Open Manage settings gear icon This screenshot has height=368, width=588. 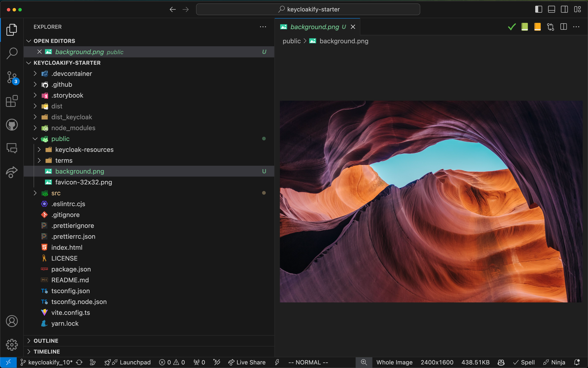(12, 345)
